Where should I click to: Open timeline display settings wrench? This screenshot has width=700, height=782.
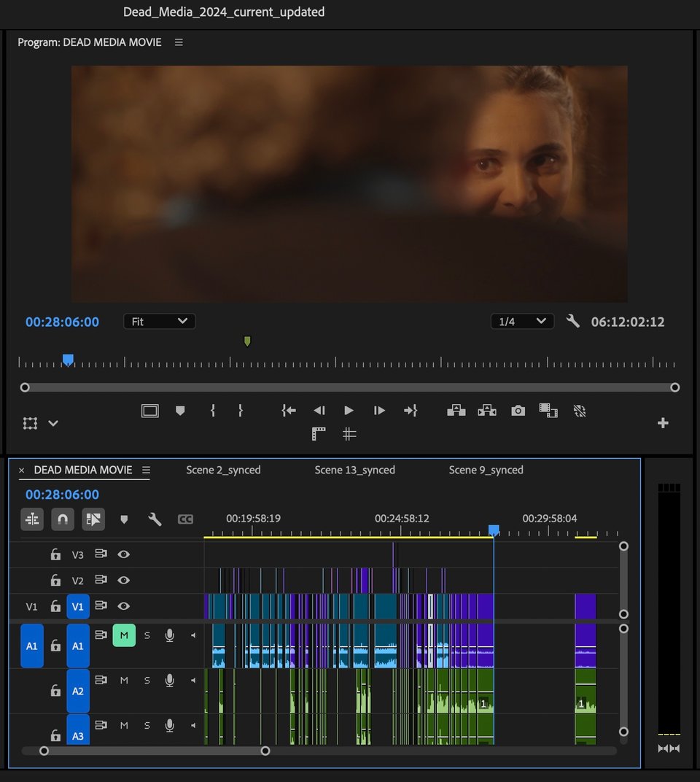point(155,519)
